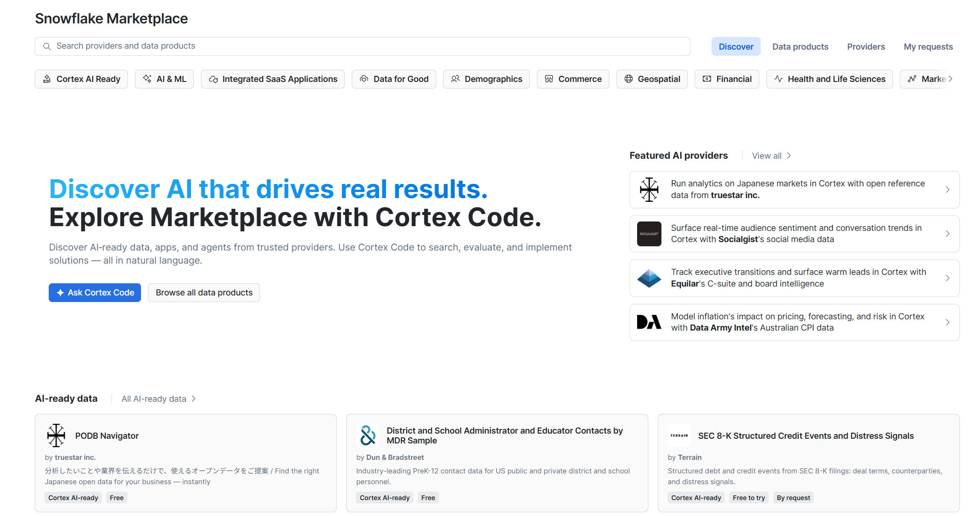Select the Integrated SaaS Applications category
Image resolution: width=980 pixels, height=516 pixels.
[x=273, y=79]
